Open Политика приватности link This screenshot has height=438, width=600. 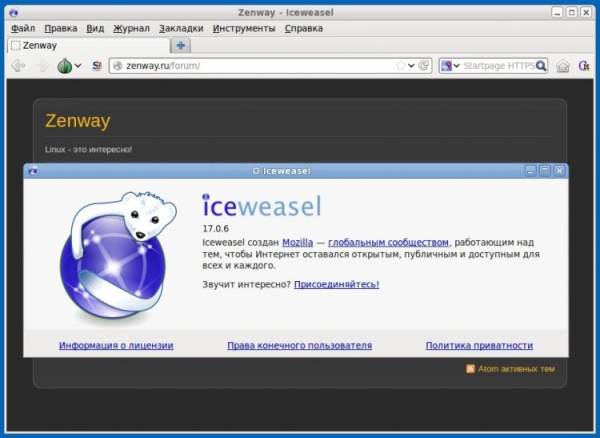(479, 345)
